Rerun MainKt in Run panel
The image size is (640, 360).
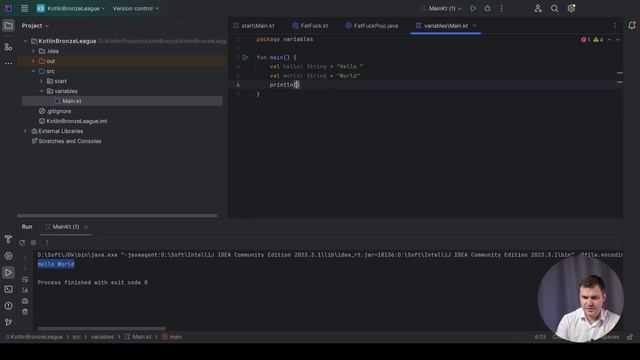pyautogui.click(x=22, y=243)
